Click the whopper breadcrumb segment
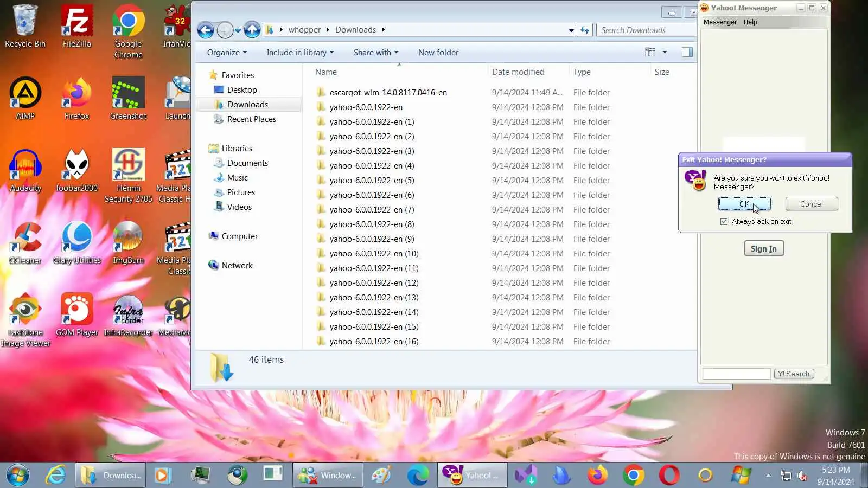 (x=304, y=30)
